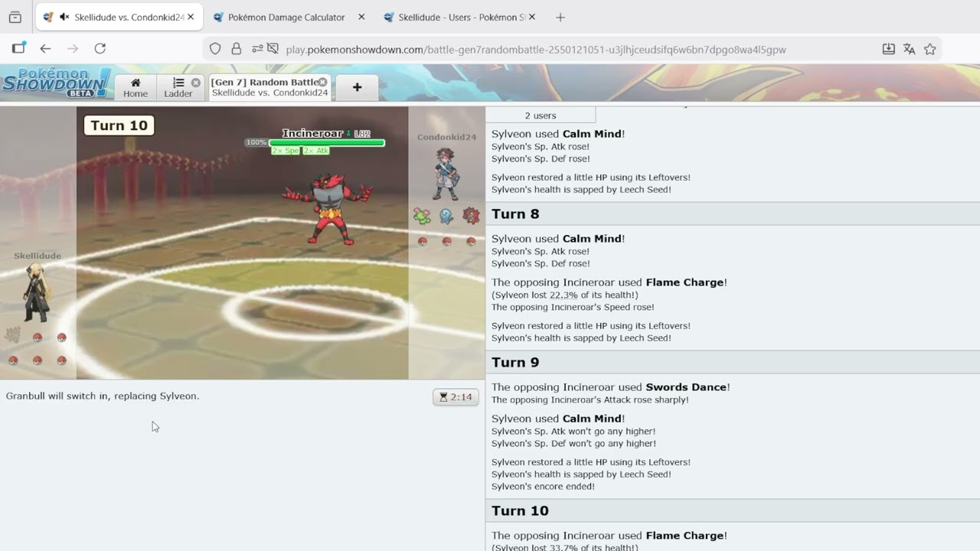Click Skellidude's fainted grey Pokémon icon
980x551 pixels.
point(12,334)
